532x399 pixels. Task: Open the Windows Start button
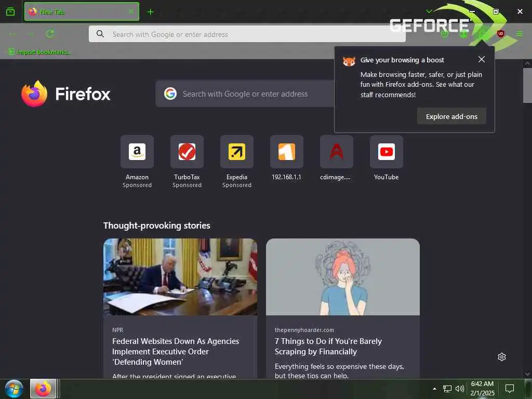pos(14,389)
